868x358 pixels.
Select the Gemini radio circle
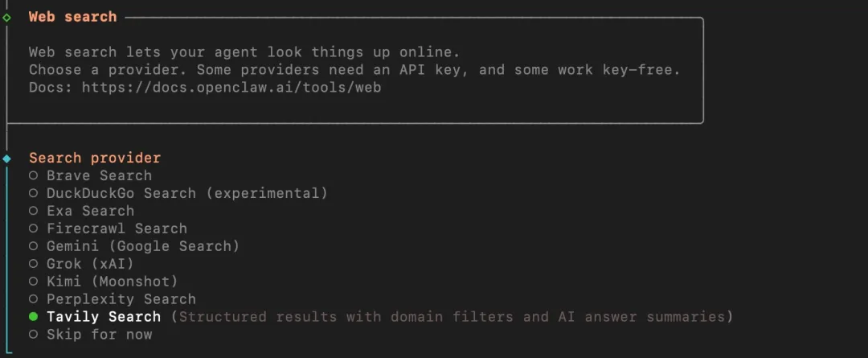pos(33,246)
